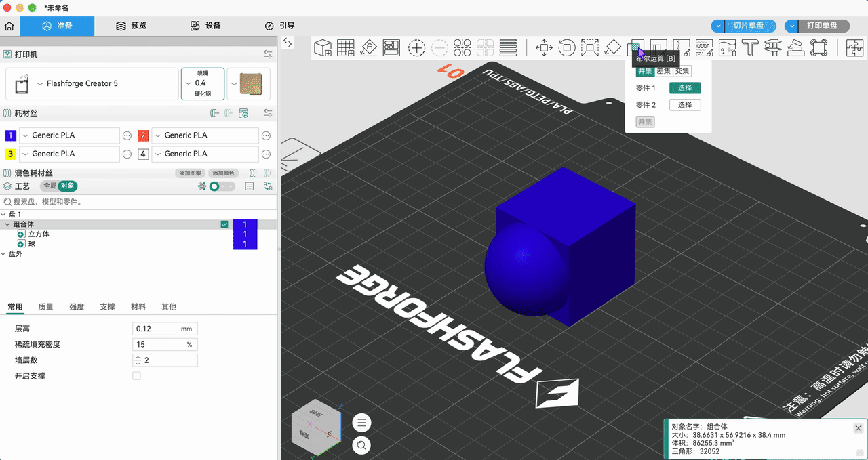Switch to the 预览 tab
868x460 pixels.
point(131,26)
